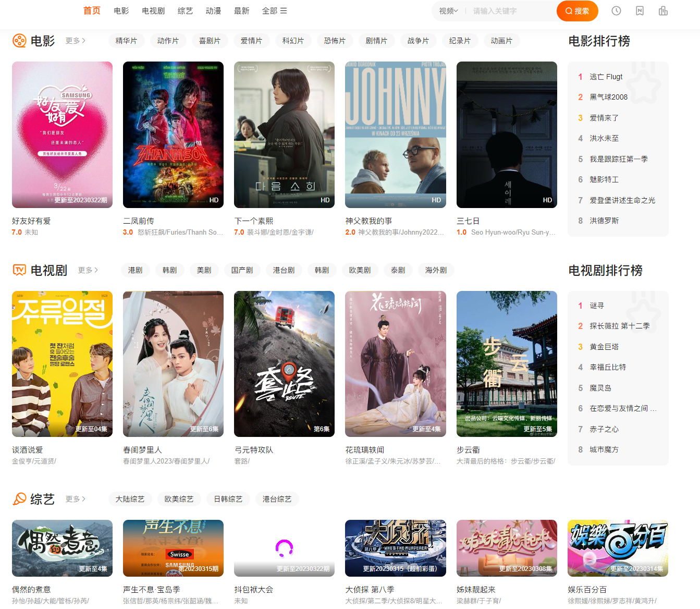Select the 国产剧 TV filter
The height and width of the screenshot is (609, 700).
click(242, 270)
